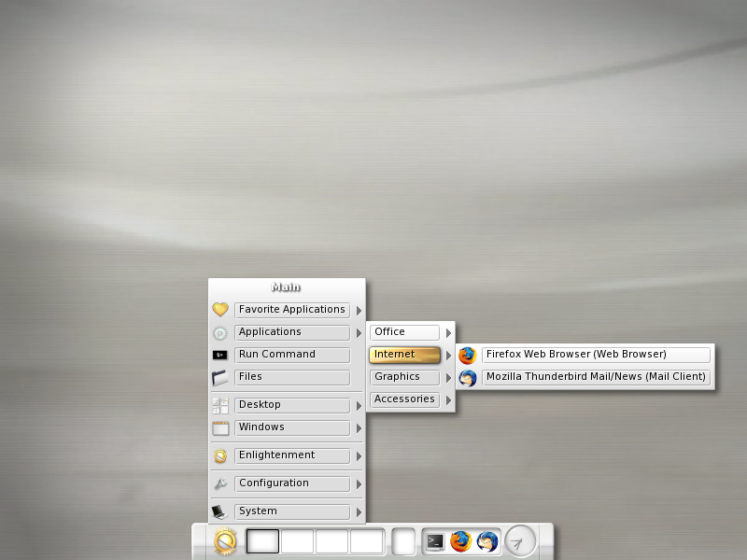Expand the Windows submenu arrow
747x560 pixels.
click(x=359, y=428)
